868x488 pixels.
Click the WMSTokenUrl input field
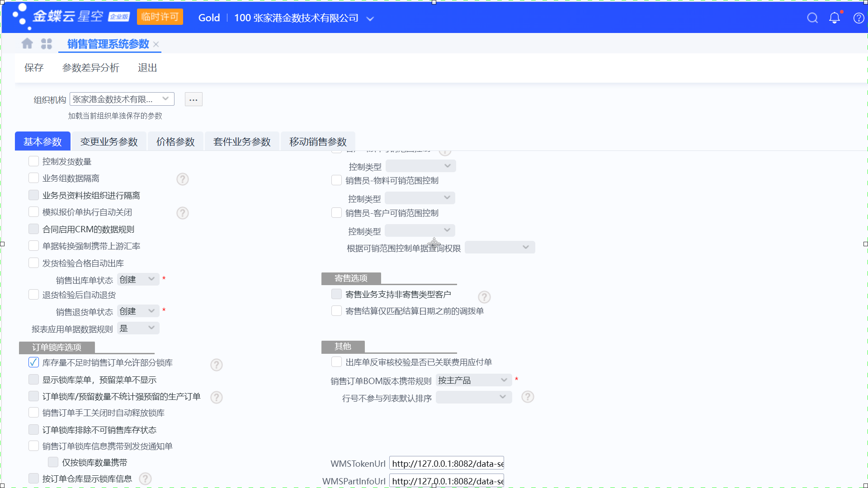(x=447, y=463)
